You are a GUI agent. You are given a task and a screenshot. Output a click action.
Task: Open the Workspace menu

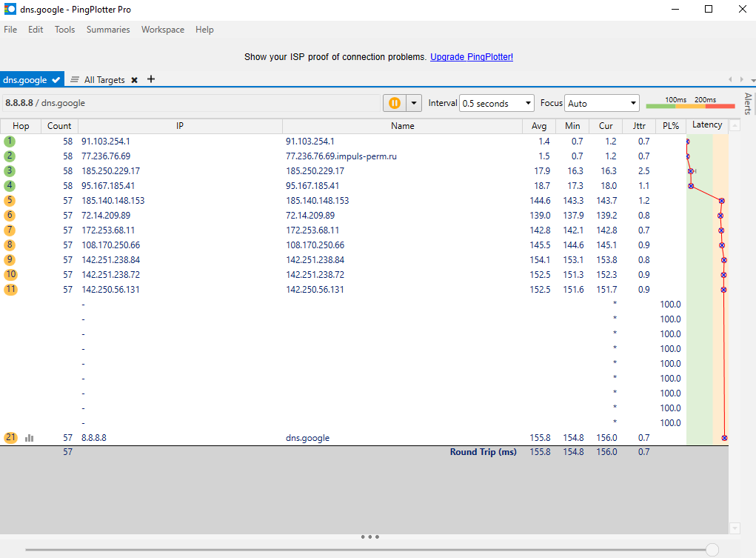(162, 30)
